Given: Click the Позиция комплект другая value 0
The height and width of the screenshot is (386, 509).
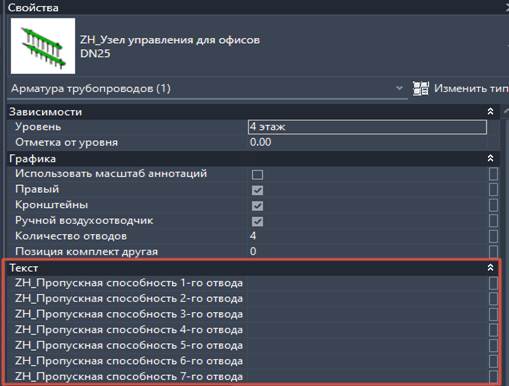Looking at the screenshot, I should (253, 251).
